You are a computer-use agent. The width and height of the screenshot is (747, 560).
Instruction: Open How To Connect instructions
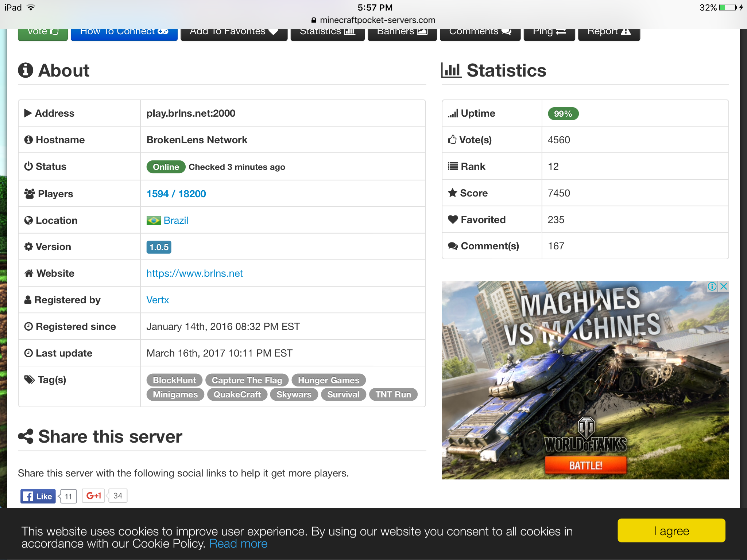pos(124,34)
